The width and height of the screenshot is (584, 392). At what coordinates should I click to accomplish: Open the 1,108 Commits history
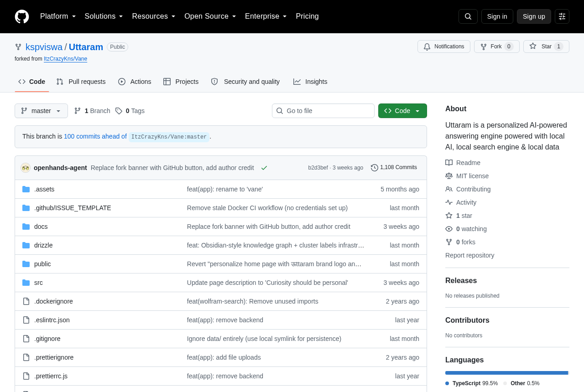point(394,168)
